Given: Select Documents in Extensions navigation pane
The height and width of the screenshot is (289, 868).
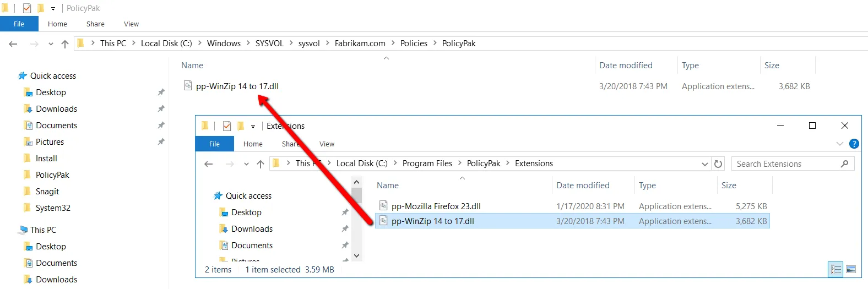Looking at the screenshot, I should pos(252,246).
